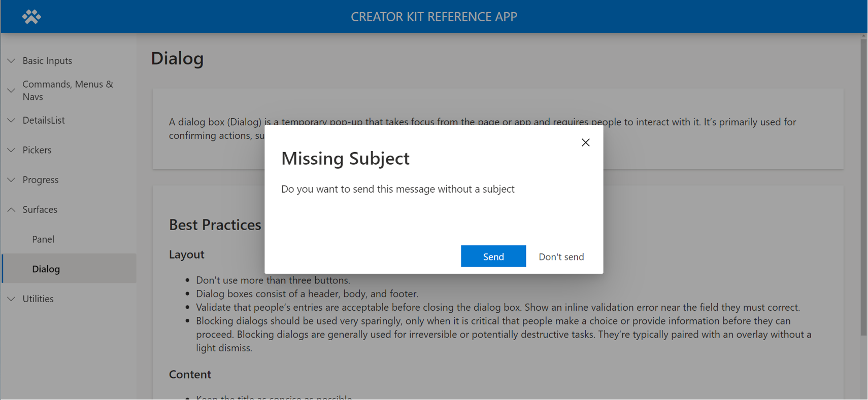Click bullet about header, body, and footer

[307, 294]
